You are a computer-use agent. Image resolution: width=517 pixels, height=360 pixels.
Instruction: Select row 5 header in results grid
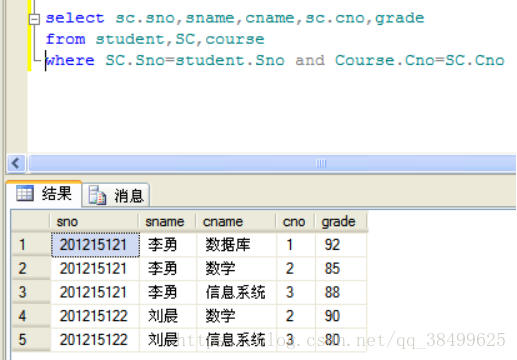point(31,339)
